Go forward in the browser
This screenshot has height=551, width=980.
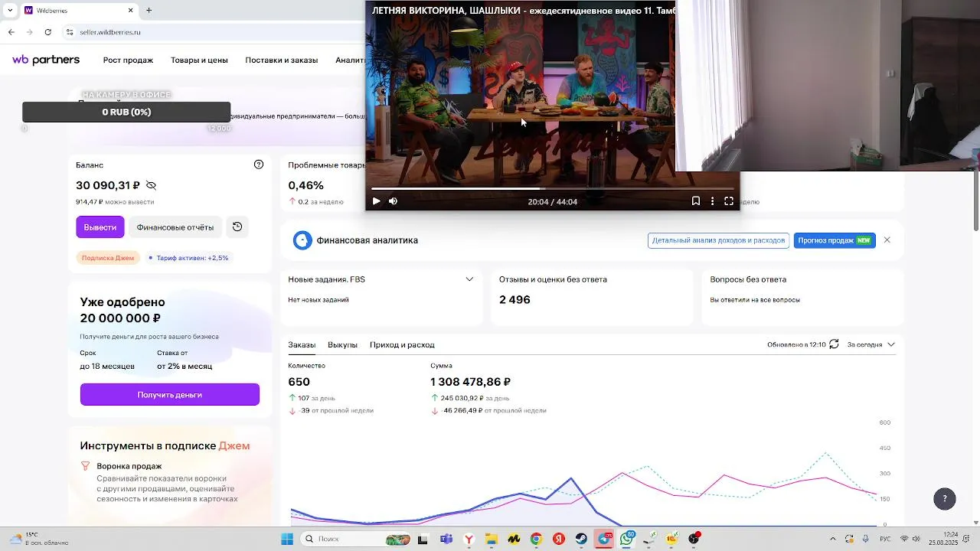29,32
